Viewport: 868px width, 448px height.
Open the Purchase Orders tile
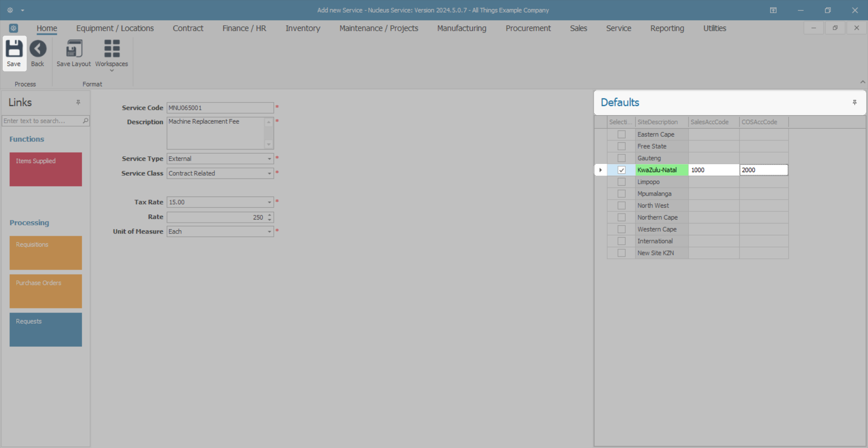46,291
